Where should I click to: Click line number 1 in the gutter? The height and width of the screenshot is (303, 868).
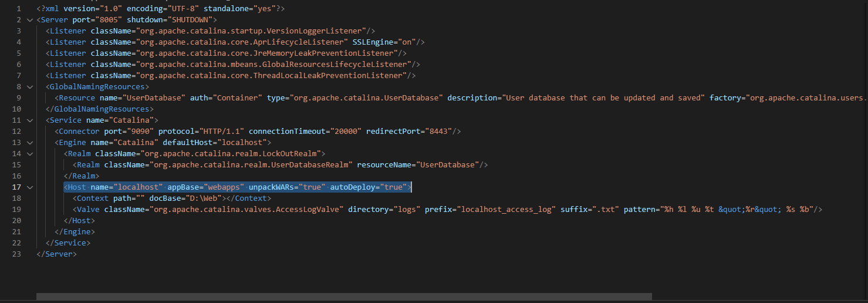(19, 8)
